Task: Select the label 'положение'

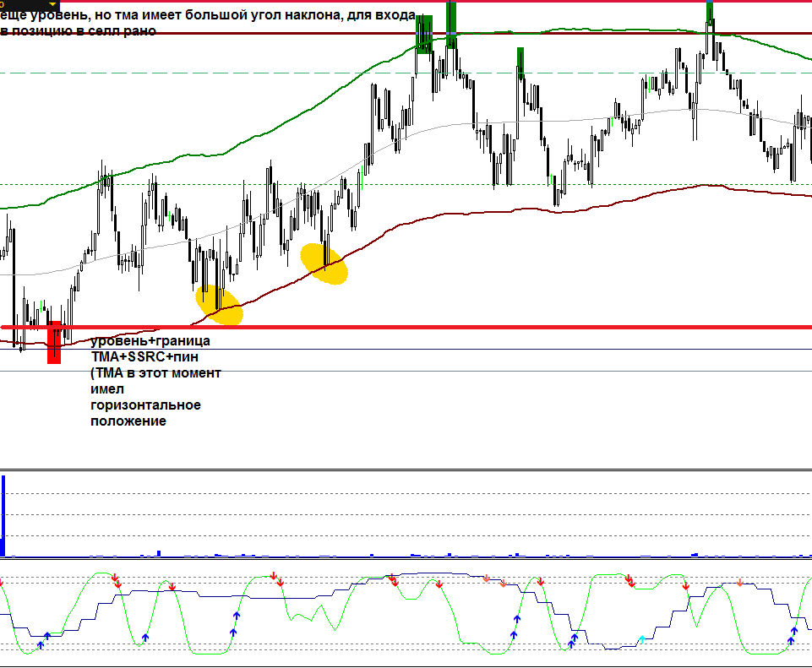Action: (x=128, y=421)
